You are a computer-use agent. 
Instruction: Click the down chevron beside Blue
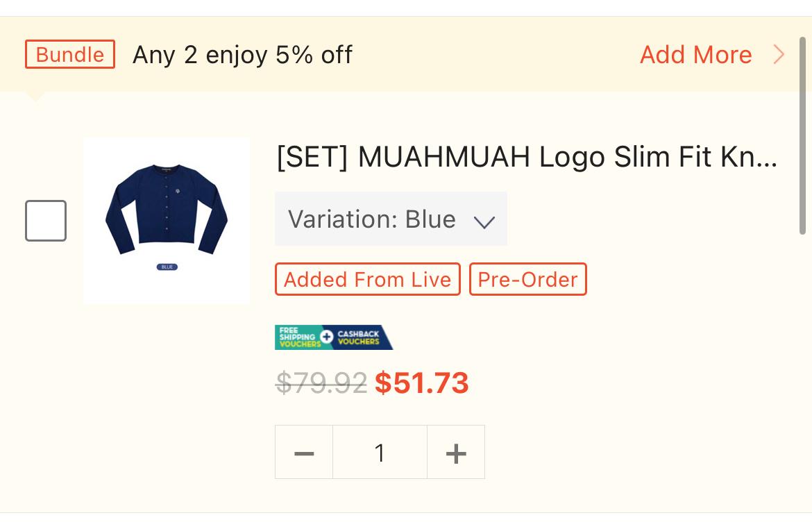[x=484, y=221]
